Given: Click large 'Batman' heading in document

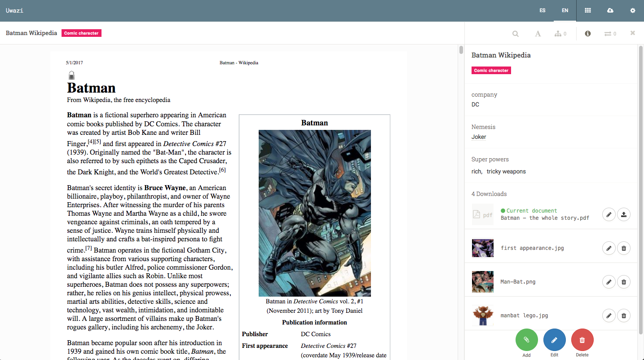Looking at the screenshot, I should coord(91,88).
